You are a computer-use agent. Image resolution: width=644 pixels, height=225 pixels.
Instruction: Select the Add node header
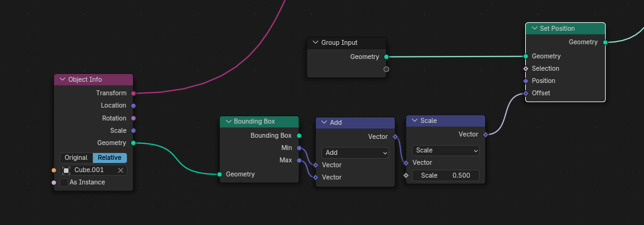click(x=355, y=122)
